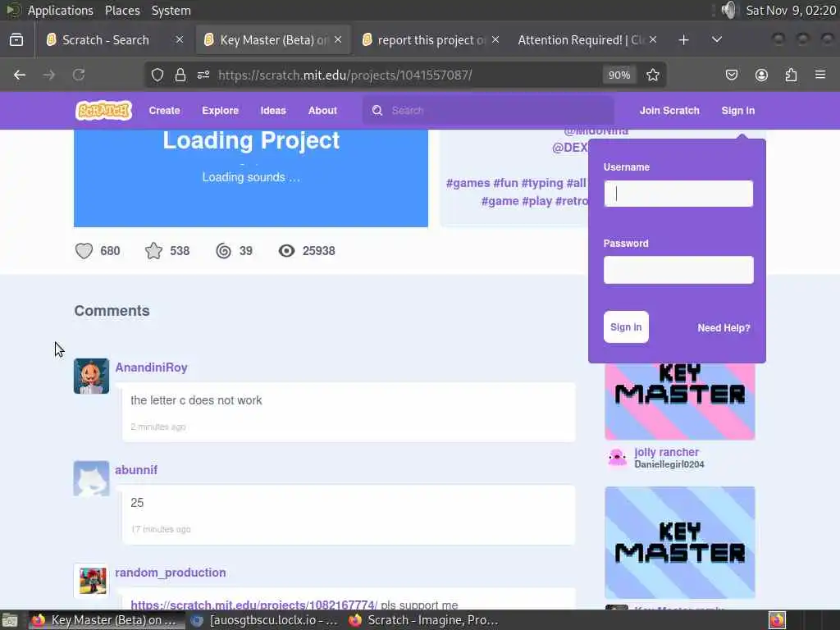Click the browser address bar
Viewport: 840px width, 630px height.
point(407,75)
